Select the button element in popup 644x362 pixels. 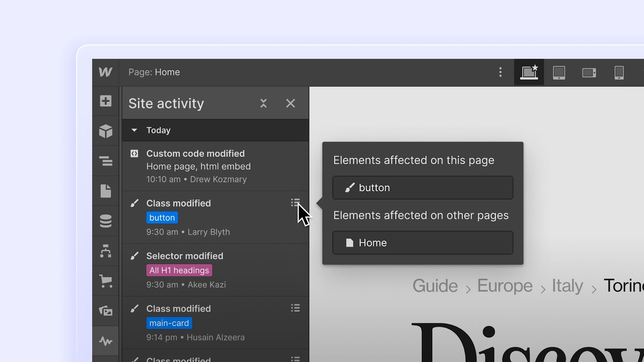(x=423, y=187)
